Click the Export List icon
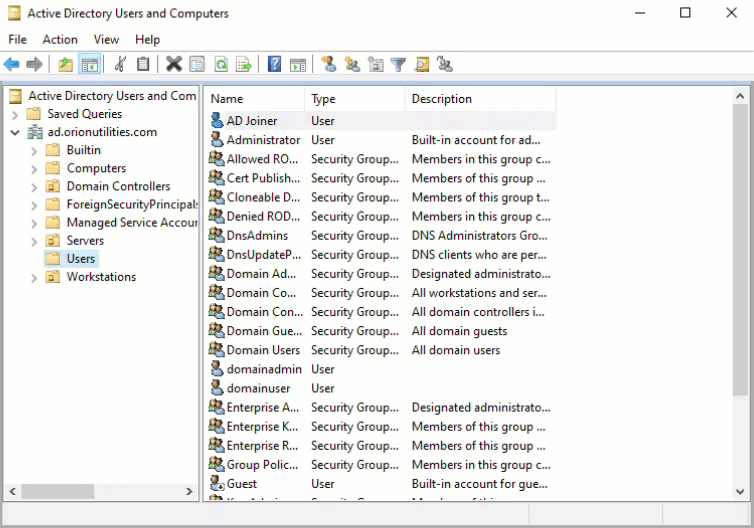 pyautogui.click(x=243, y=64)
